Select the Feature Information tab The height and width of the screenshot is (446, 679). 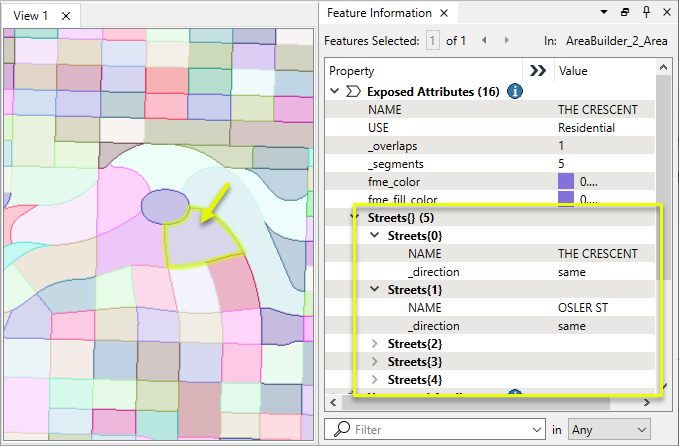(x=379, y=14)
